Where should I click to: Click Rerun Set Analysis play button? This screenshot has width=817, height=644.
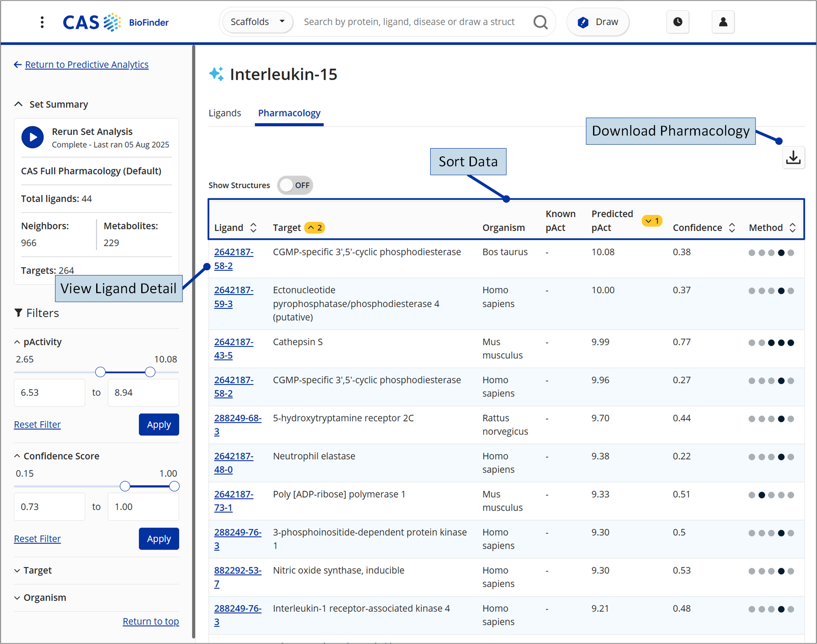point(33,137)
